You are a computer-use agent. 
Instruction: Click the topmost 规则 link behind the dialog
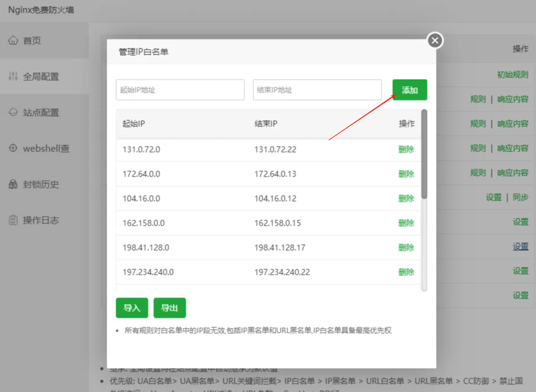click(x=477, y=100)
